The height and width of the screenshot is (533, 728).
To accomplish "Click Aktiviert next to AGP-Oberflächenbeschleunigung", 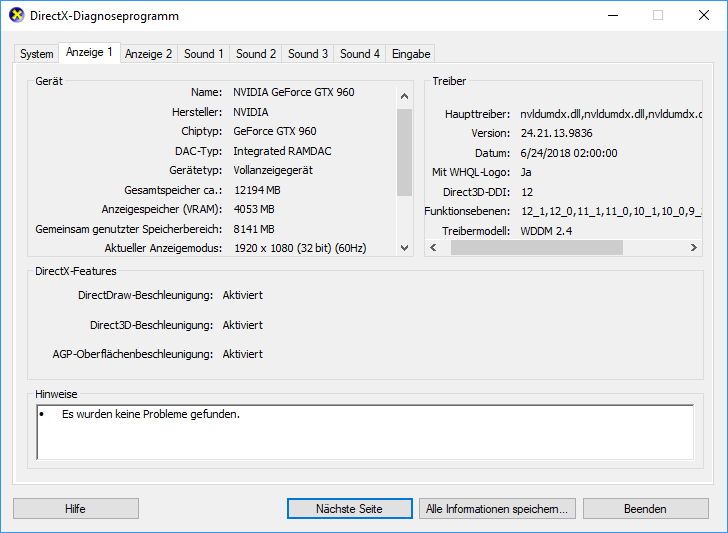I will [242, 354].
